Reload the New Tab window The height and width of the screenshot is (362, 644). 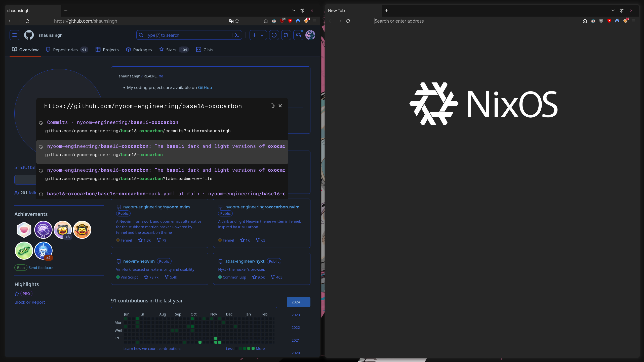point(348,21)
